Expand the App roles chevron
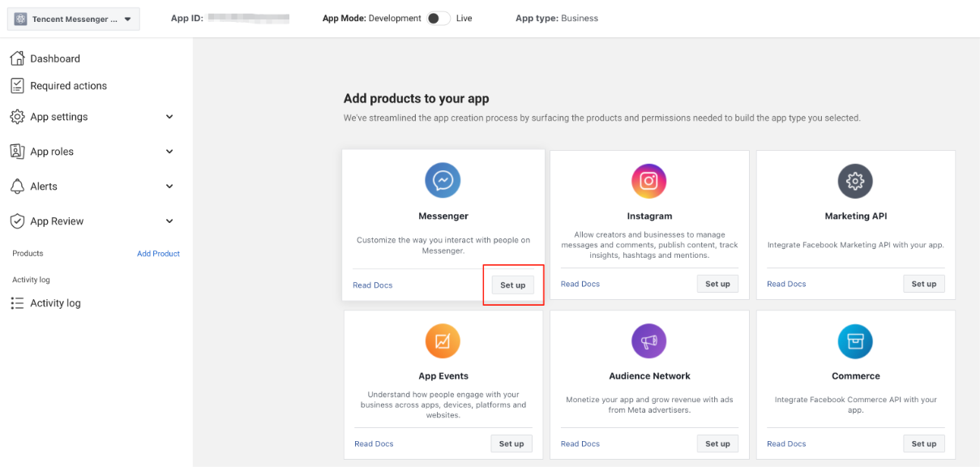980x467 pixels. [x=169, y=152]
